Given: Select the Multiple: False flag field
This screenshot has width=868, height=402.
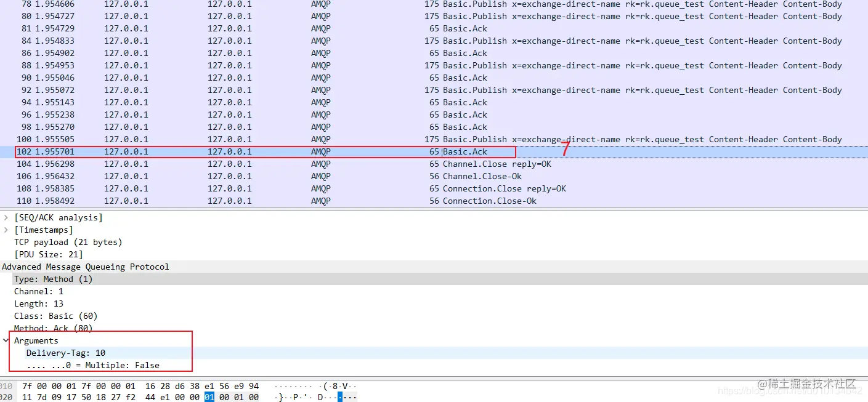Looking at the screenshot, I should click(x=93, y=365).
